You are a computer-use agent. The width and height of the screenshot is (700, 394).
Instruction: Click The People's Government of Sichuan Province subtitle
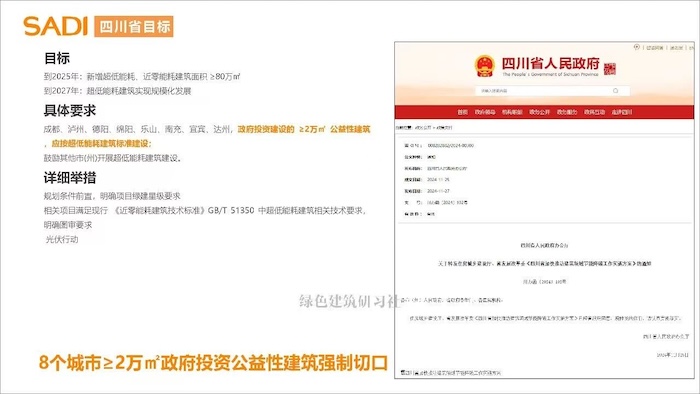tap(550, 75)
